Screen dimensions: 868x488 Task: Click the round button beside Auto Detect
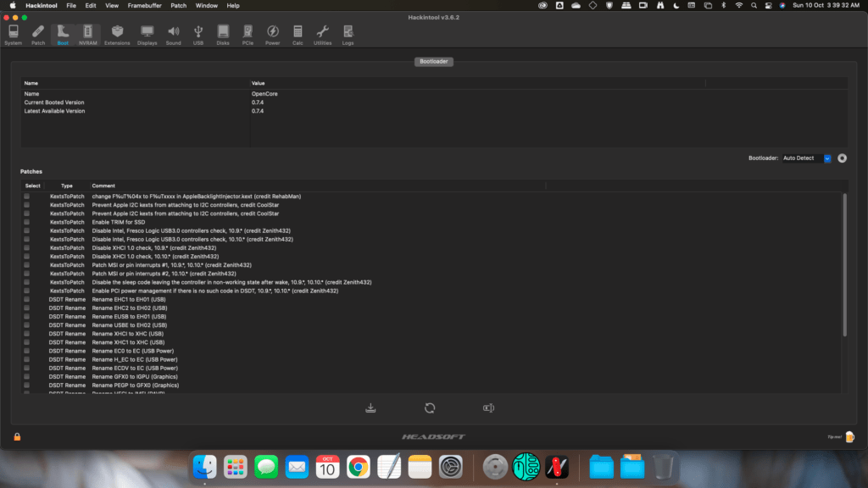coord(842,158)
